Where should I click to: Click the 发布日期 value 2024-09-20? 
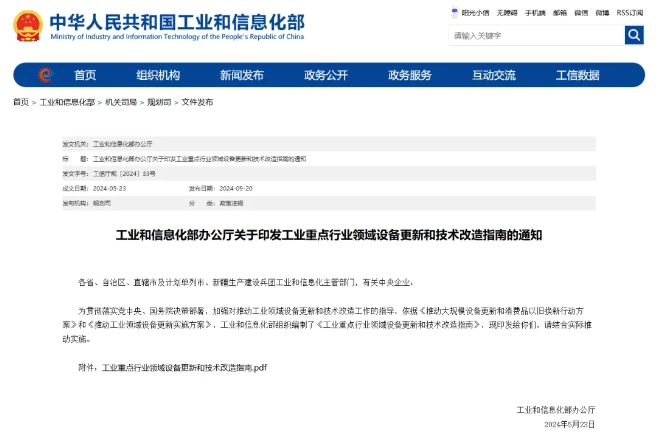pos(236,188)
